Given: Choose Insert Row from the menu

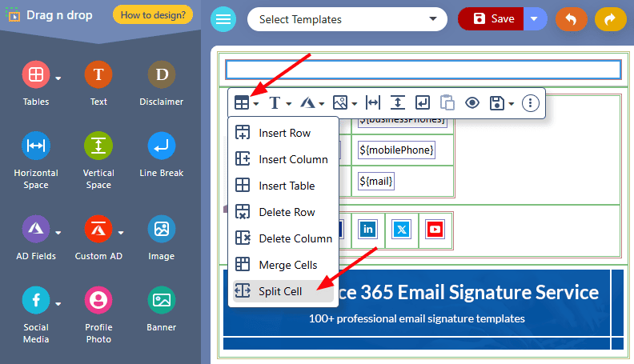Looking at the screenshot, I should tap(283, 133).
